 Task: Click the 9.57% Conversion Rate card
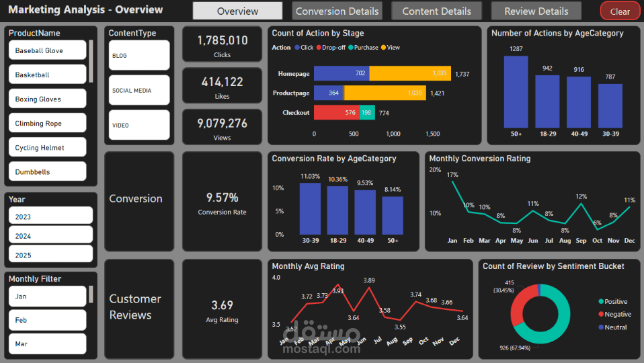click(222, 202)
